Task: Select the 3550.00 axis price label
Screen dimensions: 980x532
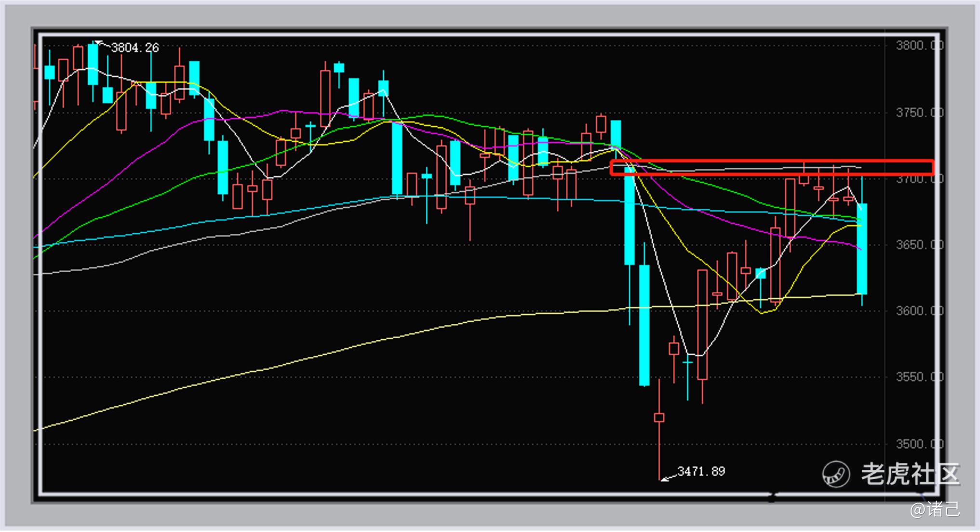Action: 919,377
